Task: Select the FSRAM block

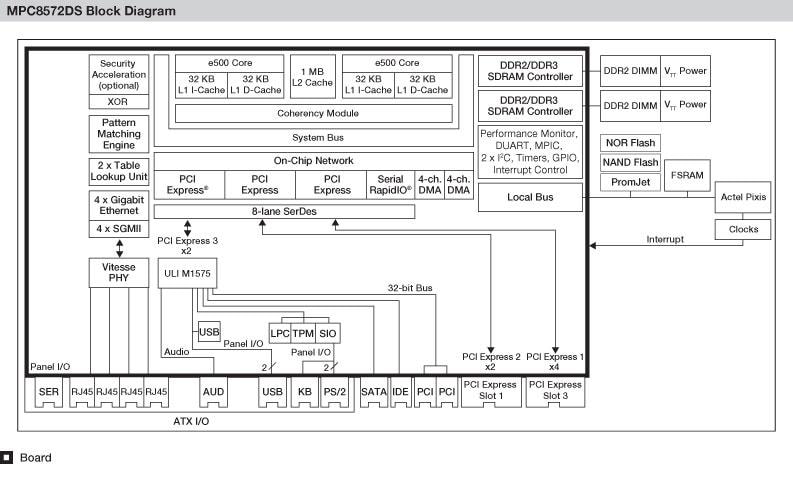Action: tap(685, 174)
